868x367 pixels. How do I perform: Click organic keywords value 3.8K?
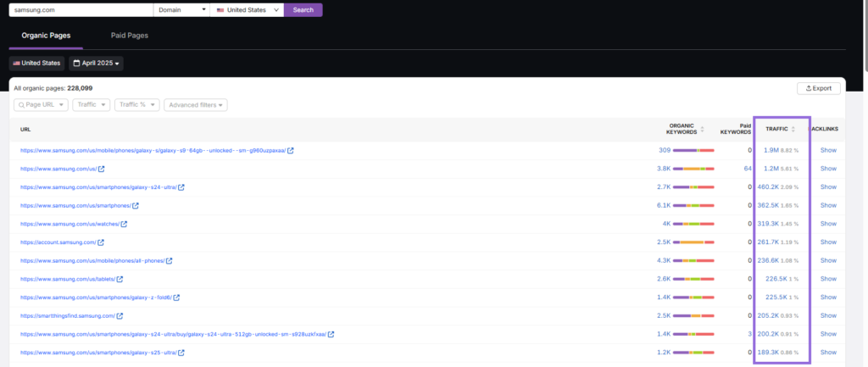[x=663, y=169]
